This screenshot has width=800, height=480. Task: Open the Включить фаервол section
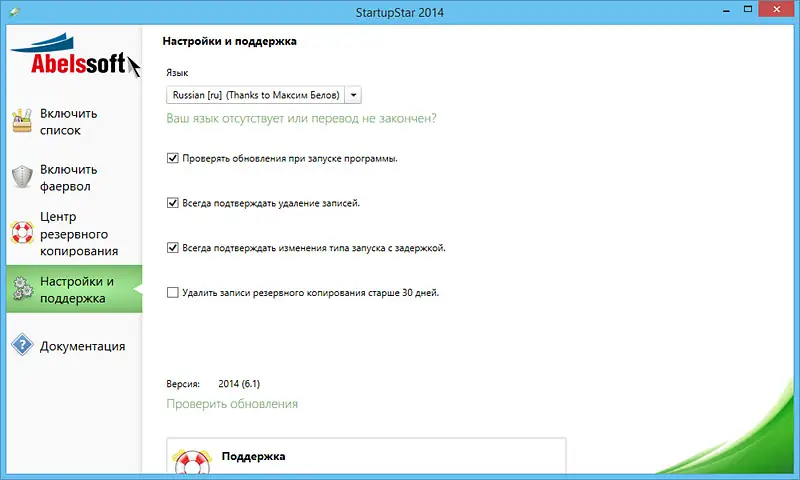[74, 178]
